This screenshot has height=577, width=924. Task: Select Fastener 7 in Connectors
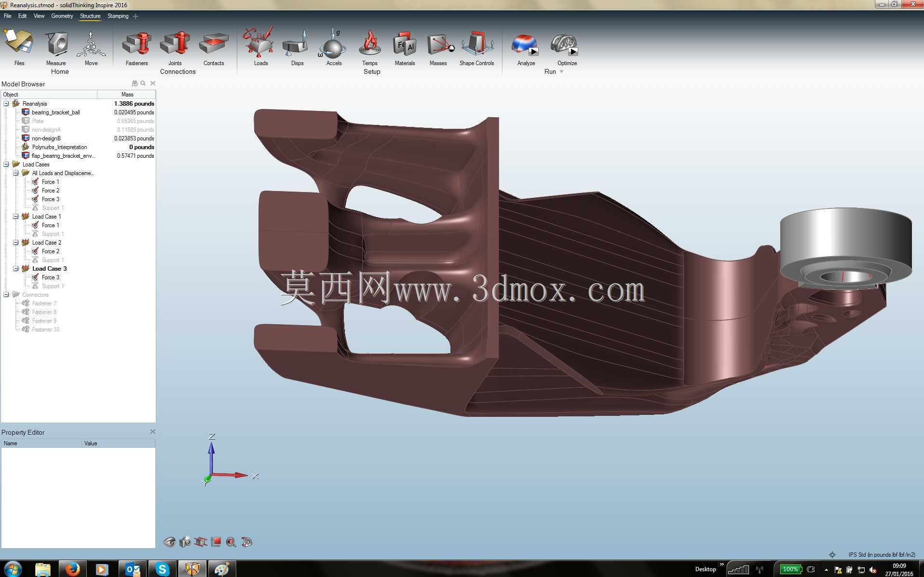(x=44, y=303)
